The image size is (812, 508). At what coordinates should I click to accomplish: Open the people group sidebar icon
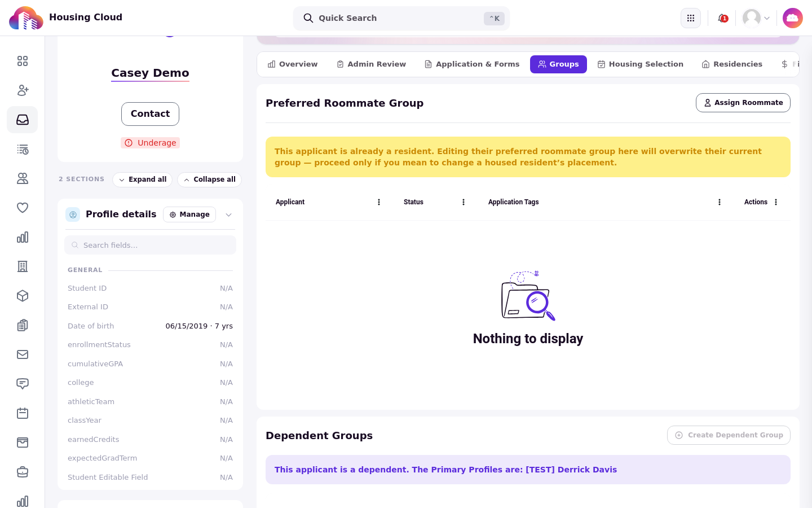(x=23, y=178)
